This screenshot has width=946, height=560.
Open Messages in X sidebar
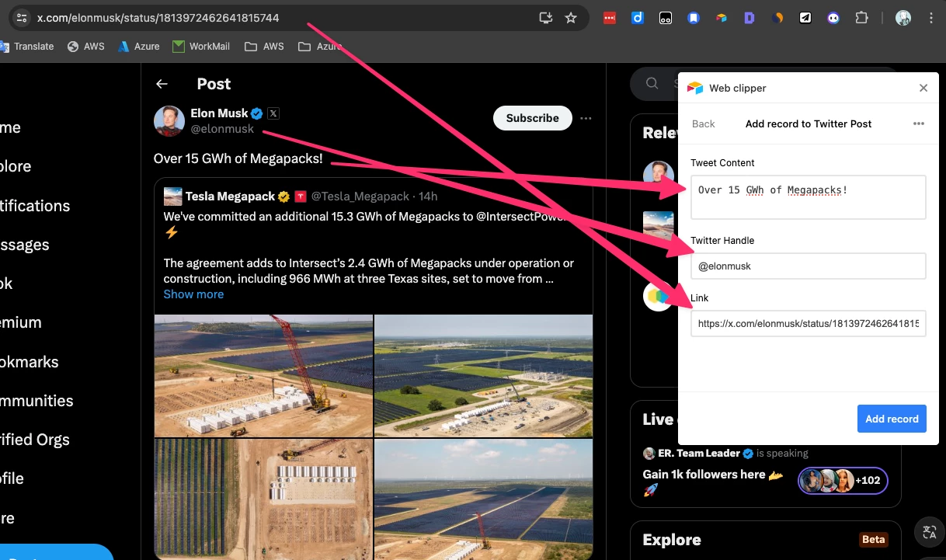click(25, 245)
